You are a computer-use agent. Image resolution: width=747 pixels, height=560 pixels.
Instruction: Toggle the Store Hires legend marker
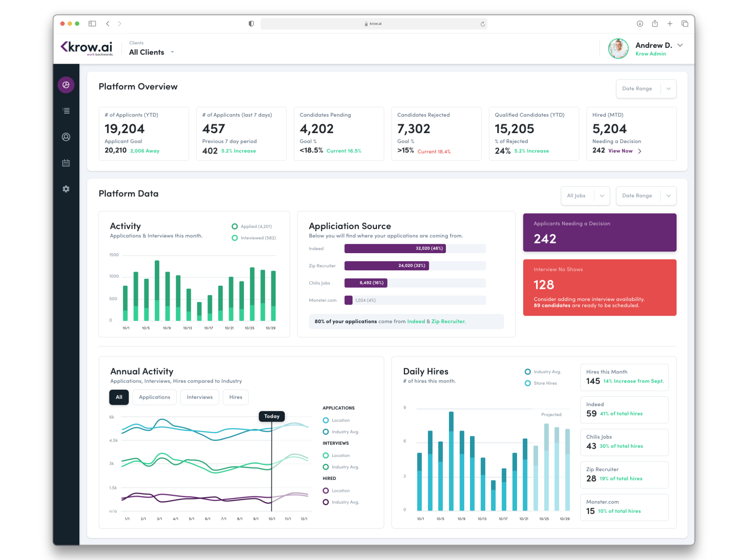click(528, 383)
